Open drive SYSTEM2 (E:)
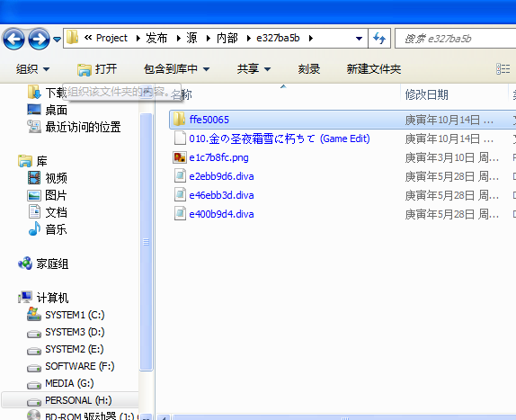The width and height of the screenshot is (516, 420). 65,349
